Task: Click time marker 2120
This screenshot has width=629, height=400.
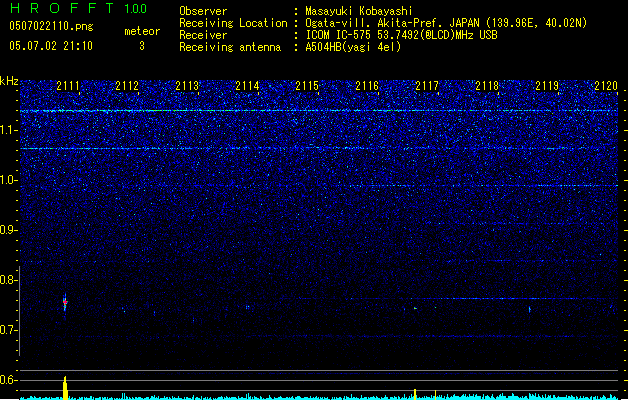Action: coord(606,86)
